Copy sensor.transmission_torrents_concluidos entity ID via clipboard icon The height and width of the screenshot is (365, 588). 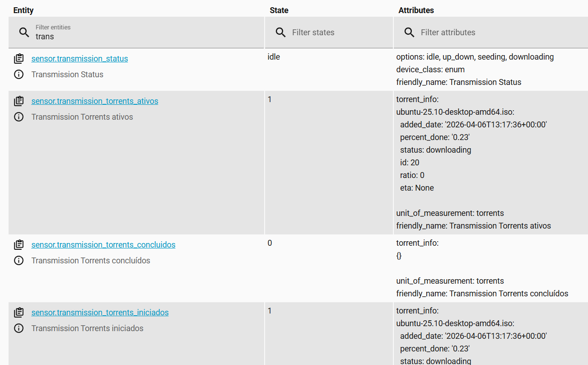(x=19, y=245)
